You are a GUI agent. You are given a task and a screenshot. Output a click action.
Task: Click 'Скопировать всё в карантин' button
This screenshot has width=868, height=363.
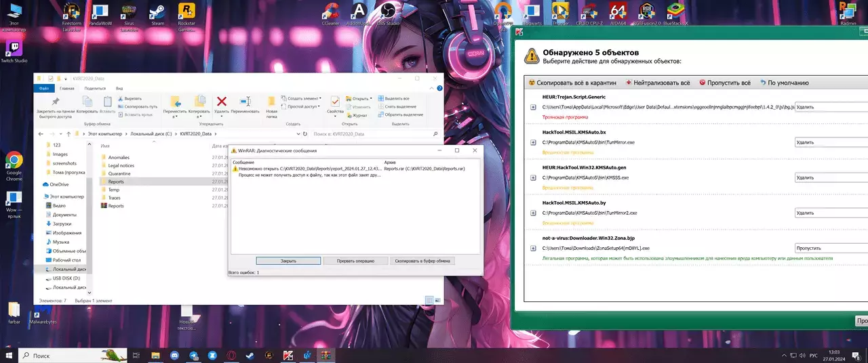click(572, 83)
